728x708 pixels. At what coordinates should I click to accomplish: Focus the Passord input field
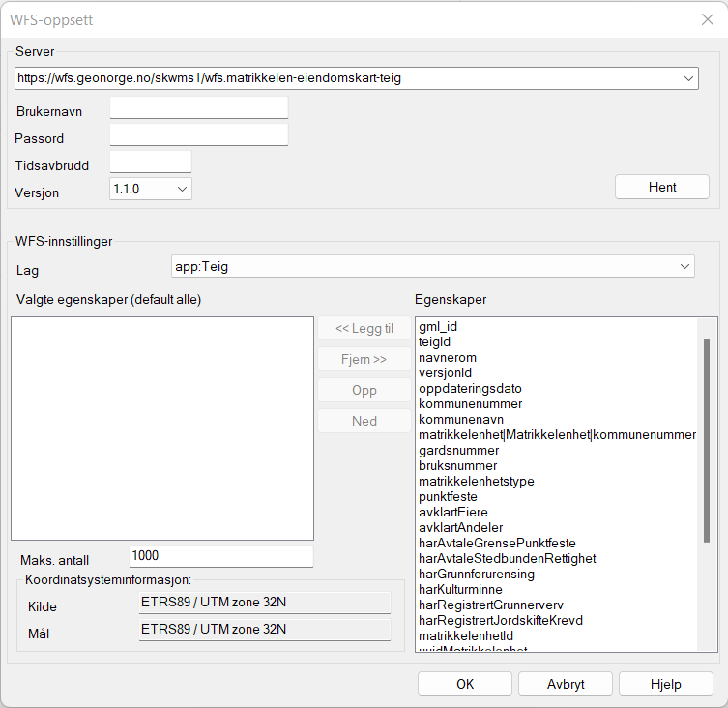[x=199, y=135]
